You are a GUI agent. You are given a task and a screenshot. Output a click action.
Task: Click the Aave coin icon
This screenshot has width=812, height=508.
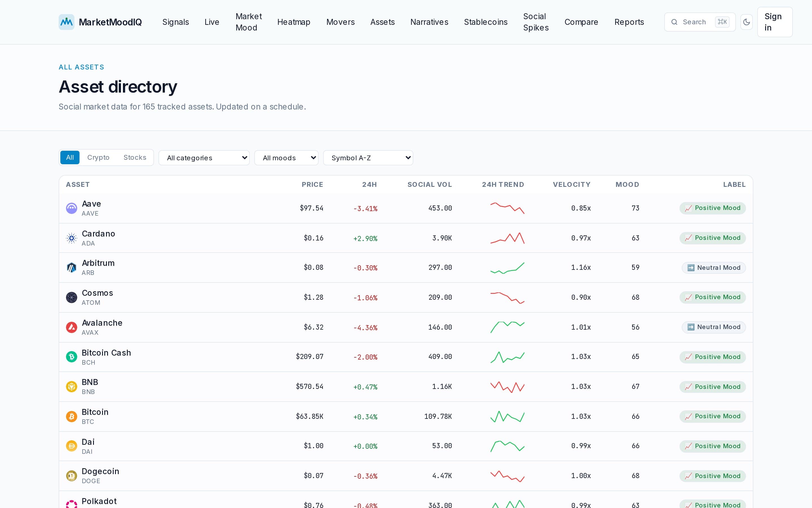click(71, 208)
